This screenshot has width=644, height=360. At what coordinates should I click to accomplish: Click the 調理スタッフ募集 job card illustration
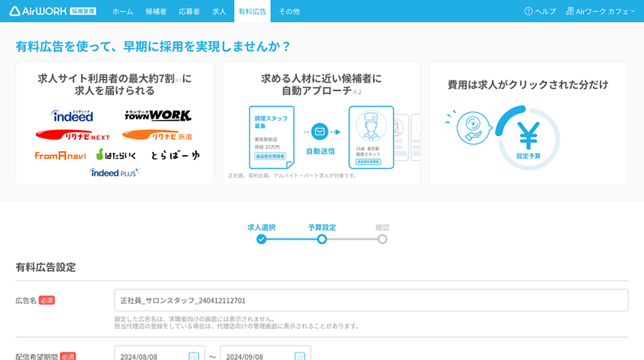pyautogui.click(x=271, y=137)
